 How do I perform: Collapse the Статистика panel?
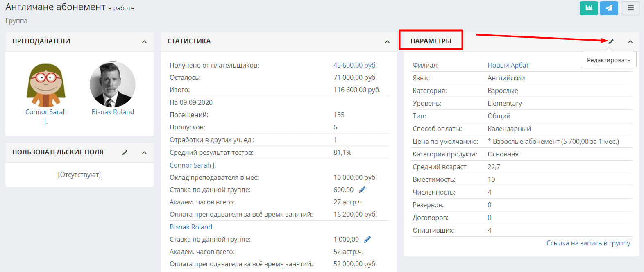[x=387, y=41]
